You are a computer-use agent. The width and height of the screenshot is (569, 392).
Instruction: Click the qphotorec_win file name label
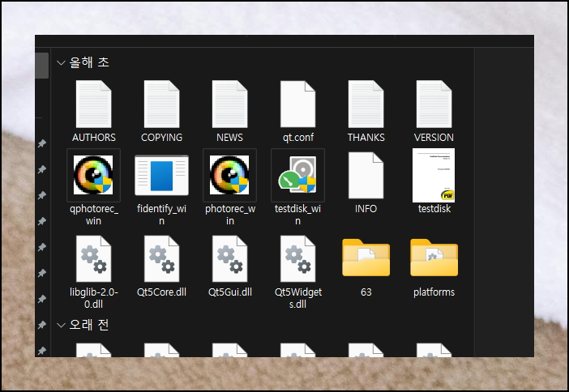click(94, 215)
